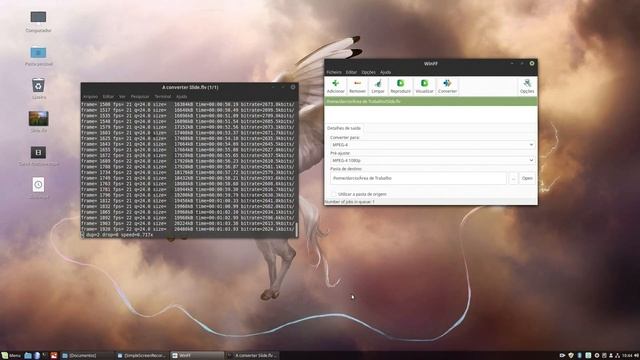Click the browse '...' button for destination folder
640x360 pixels.
[x=513, y=178]
